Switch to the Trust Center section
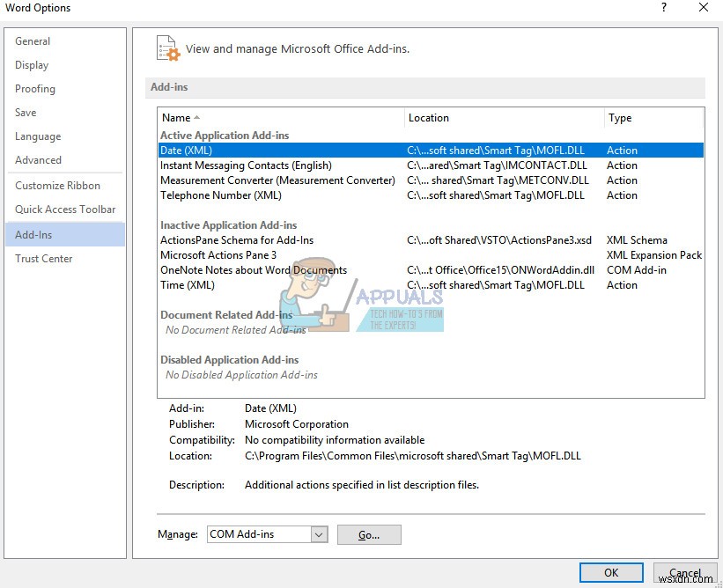The image size is (723, 588). (x=44, y=258)
